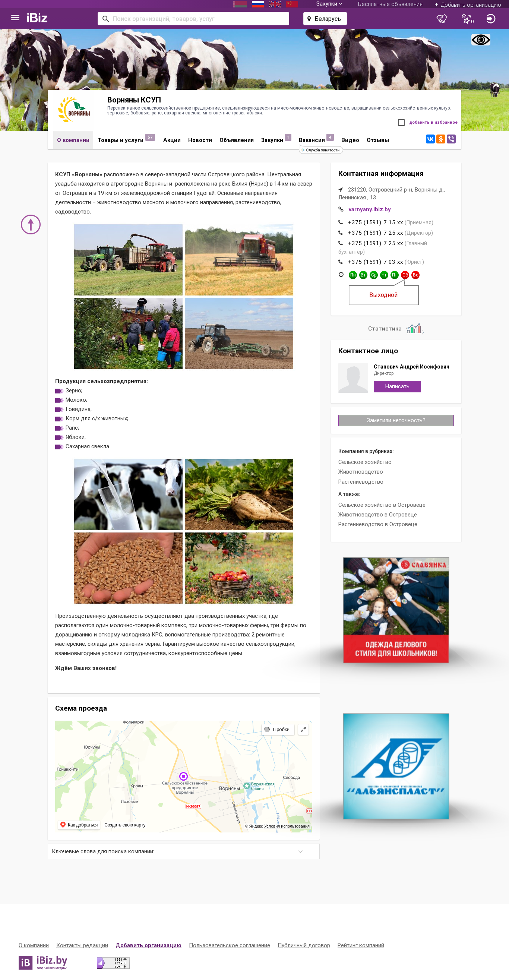Open favorites stars icon in header
509x980 pixels.
467,19
